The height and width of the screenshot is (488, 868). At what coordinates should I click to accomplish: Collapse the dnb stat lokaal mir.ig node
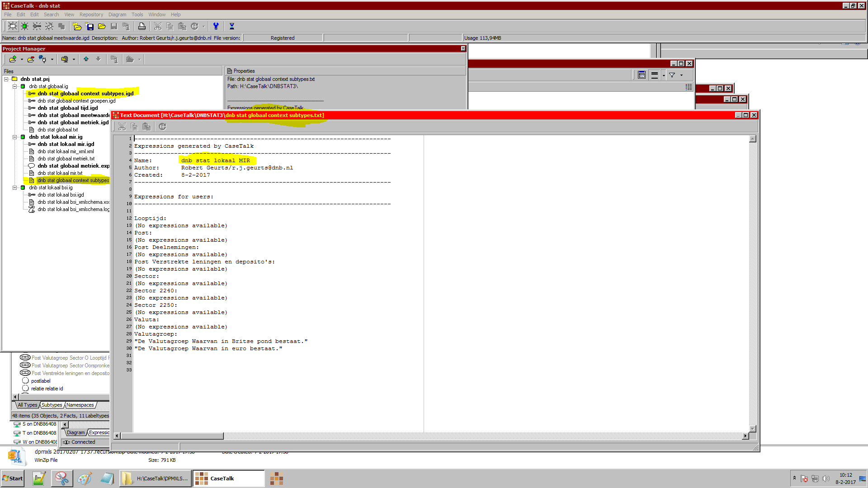[15, 137]
